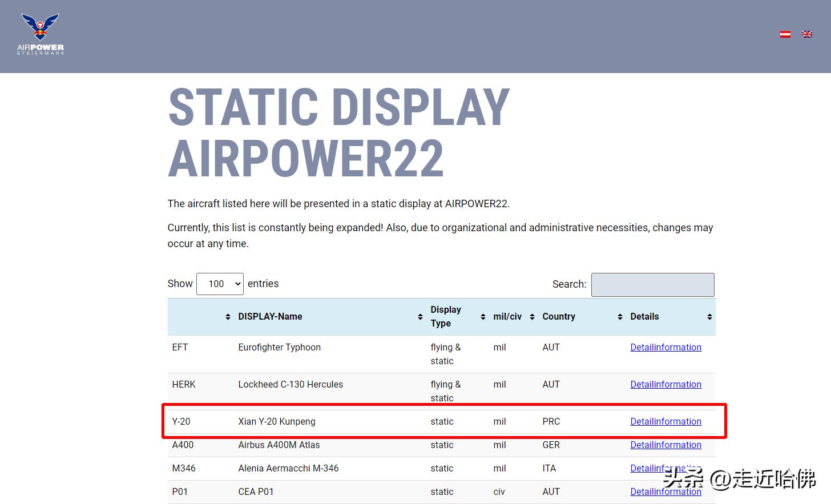Viewport: 831px width, 504px height.
Task: Select the Xian Y-20 Kunpeng name cell
Action: point(277,421)
